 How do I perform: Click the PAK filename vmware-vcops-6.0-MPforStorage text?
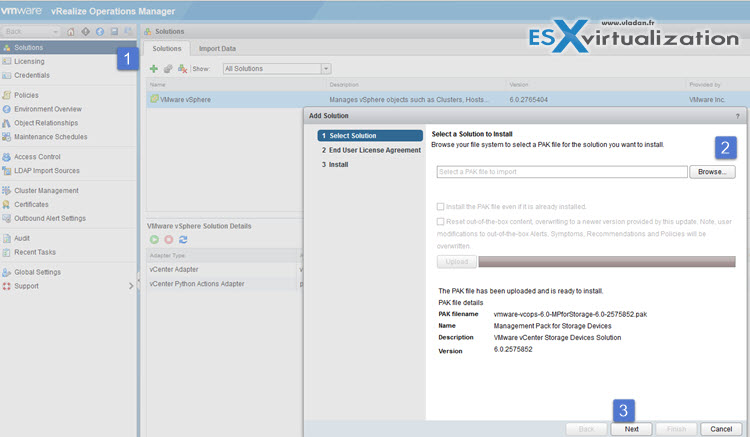[x=570, y=315]
